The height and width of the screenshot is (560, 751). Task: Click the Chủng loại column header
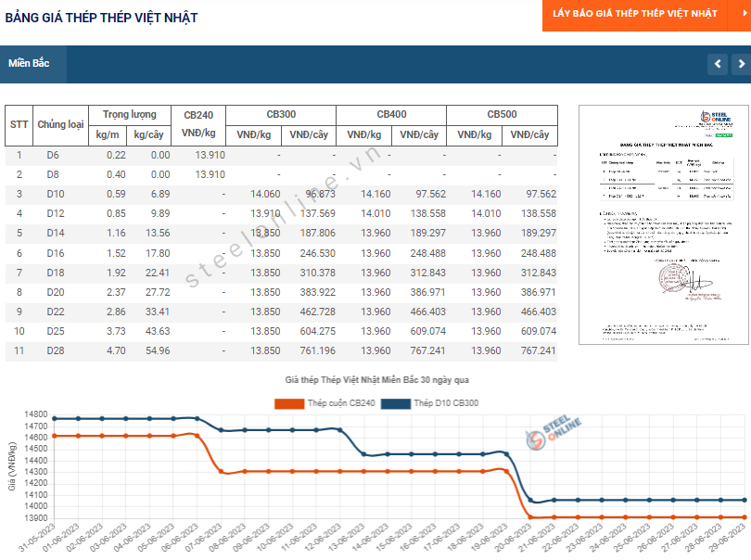click(x=61, y=124)
